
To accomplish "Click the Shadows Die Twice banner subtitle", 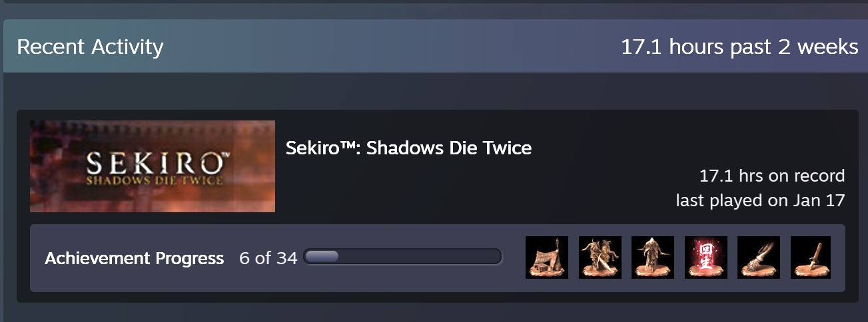I will [153, 180].
